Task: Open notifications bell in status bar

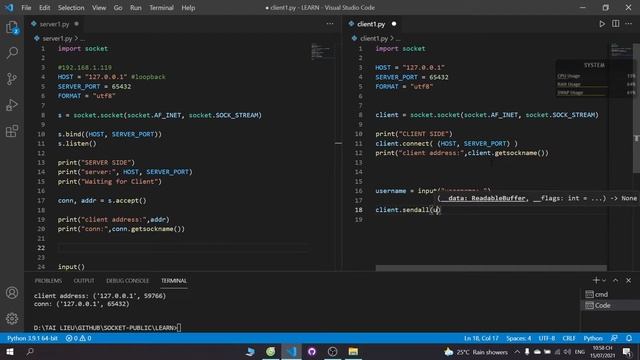Action: coord(629,338)
